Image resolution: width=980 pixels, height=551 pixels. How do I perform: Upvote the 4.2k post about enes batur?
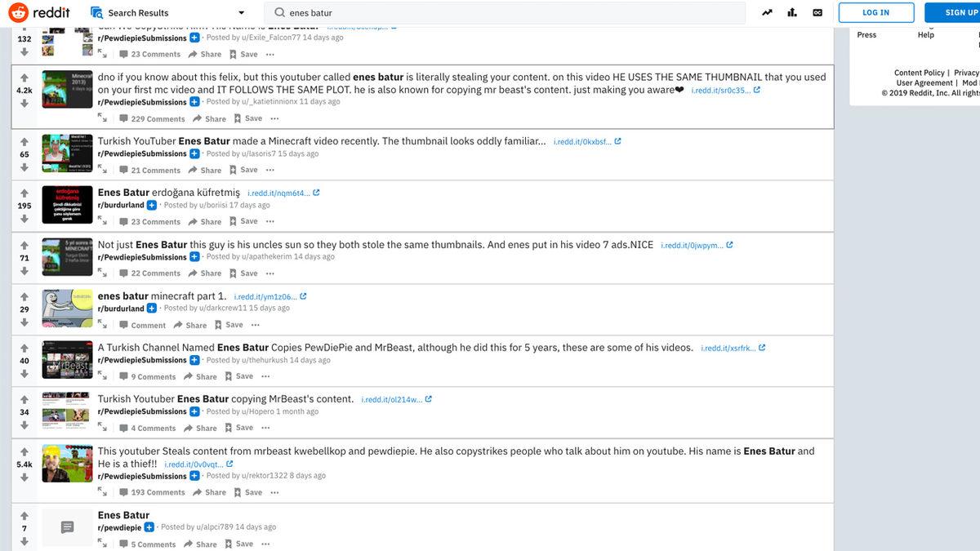[x=24, y=78]
